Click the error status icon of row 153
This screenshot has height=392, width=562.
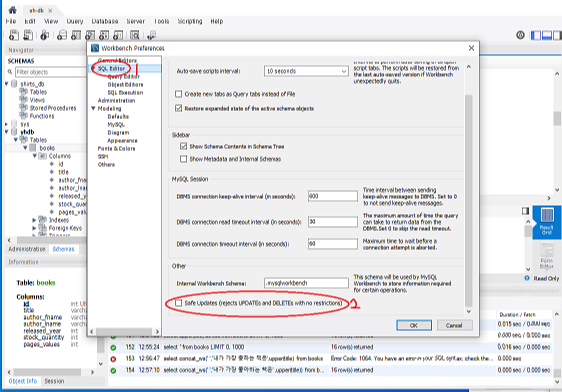click(113, 359)
